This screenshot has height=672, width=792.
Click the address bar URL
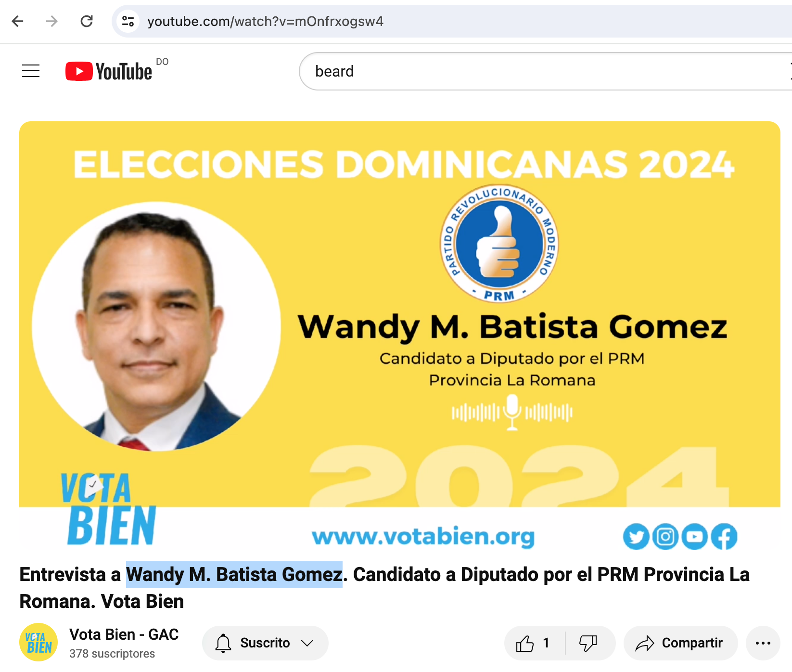point(265,21)
